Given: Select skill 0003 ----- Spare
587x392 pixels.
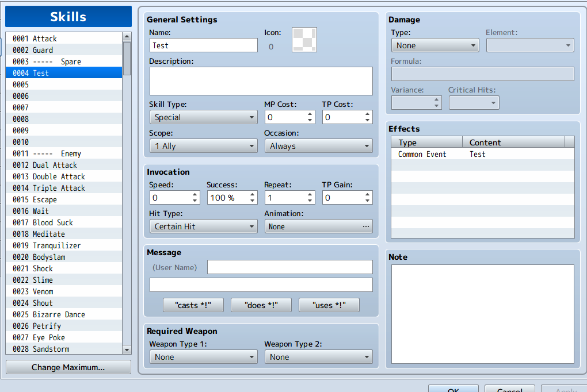Looking at the screenshot, I should click(64, 62).
